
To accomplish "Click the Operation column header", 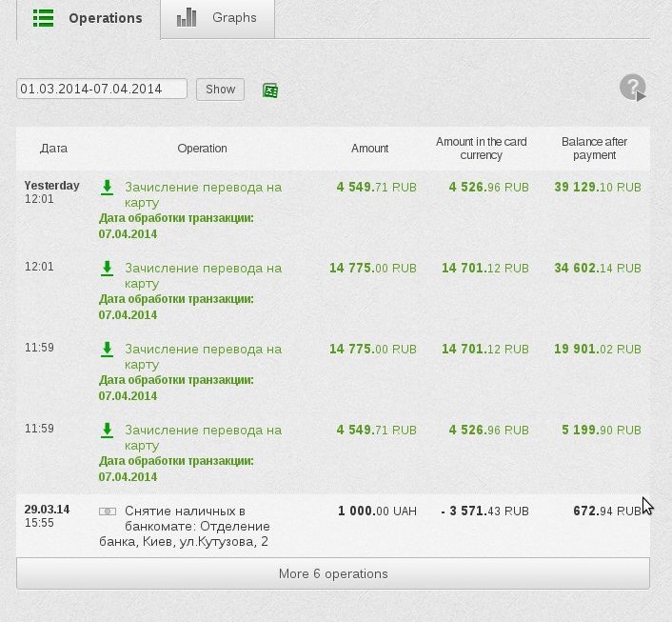I will click(203, 149).
